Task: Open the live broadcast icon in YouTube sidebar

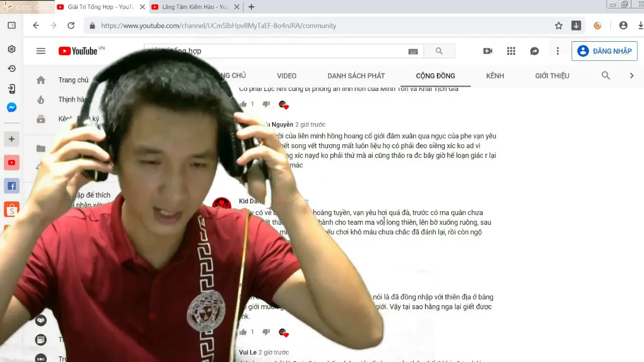Action: click(41, 358)
